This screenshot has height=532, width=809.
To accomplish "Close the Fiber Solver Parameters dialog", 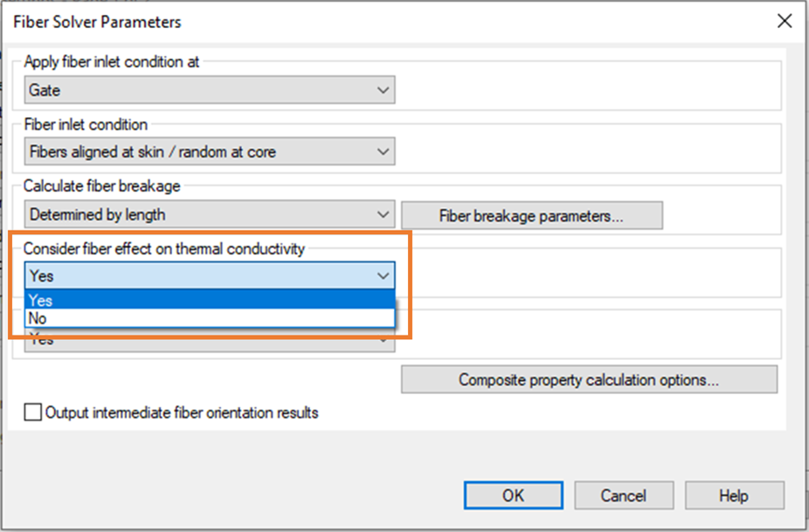I will pos(784,22).
